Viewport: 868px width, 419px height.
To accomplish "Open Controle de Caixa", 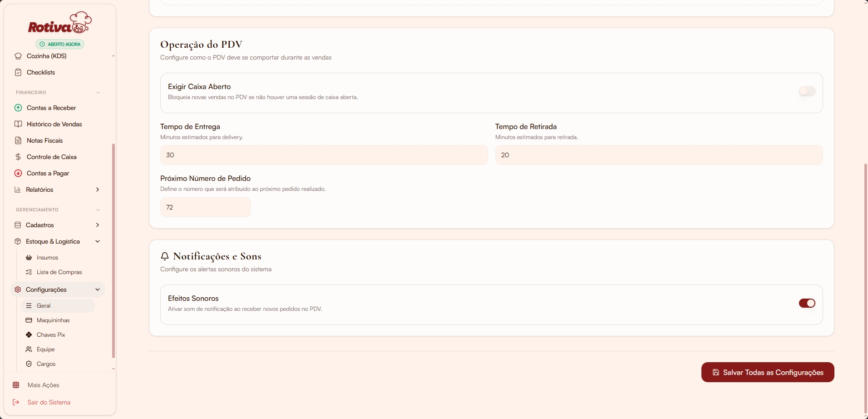I will pyautogui.click(x=52, y=157).
